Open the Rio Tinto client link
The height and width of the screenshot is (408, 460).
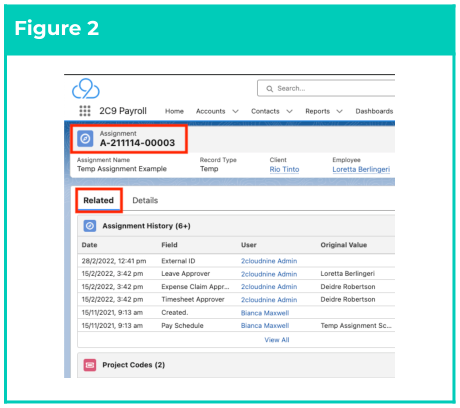click(x=284, y=169)
